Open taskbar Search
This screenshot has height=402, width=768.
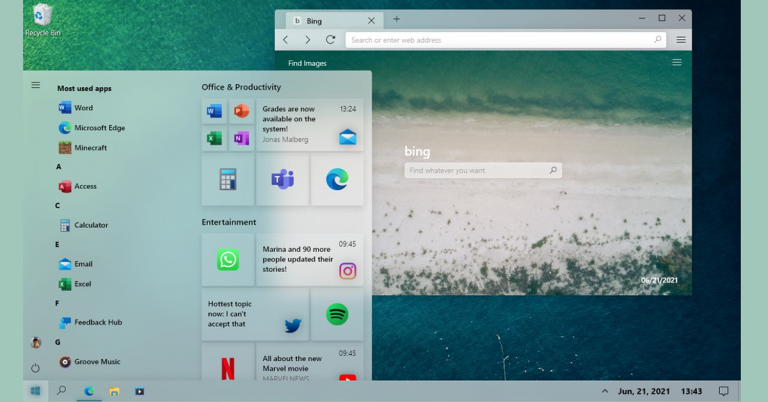pyautogui.click(x=61, y=391)
